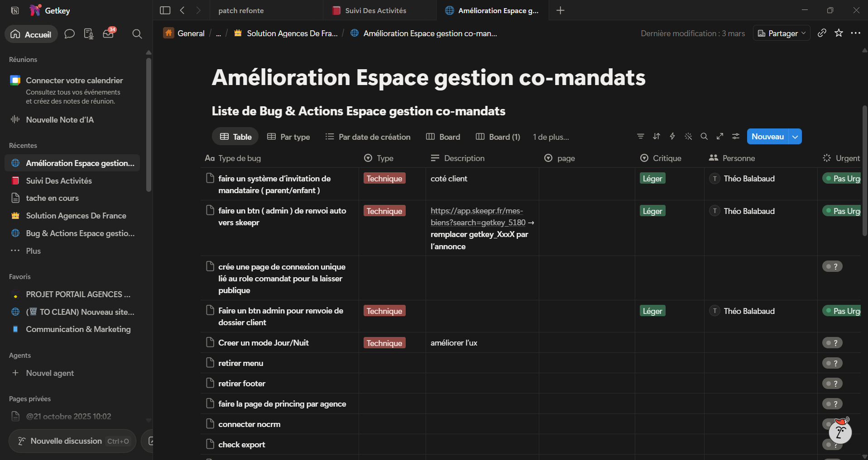Open the view settings sliders icon

pos(736,136)
